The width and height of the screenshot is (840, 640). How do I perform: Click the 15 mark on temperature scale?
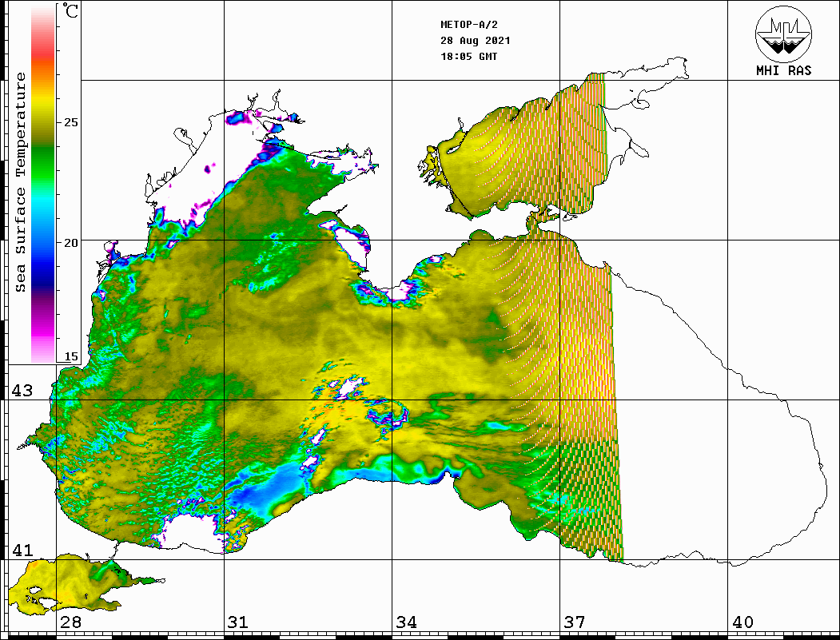pyautogui.click(x=71, y=356)
